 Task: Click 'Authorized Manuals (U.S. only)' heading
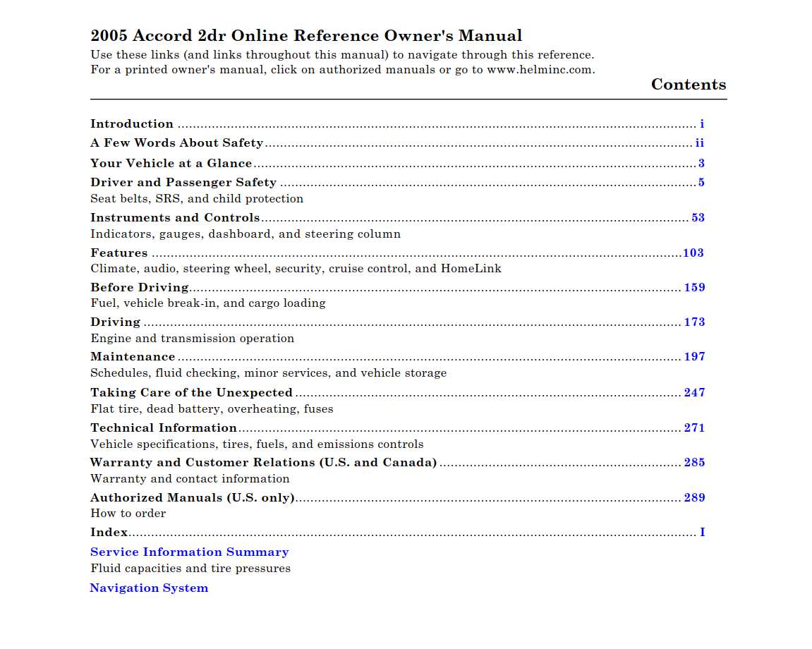pyautogui.click(x=193, y=498)
